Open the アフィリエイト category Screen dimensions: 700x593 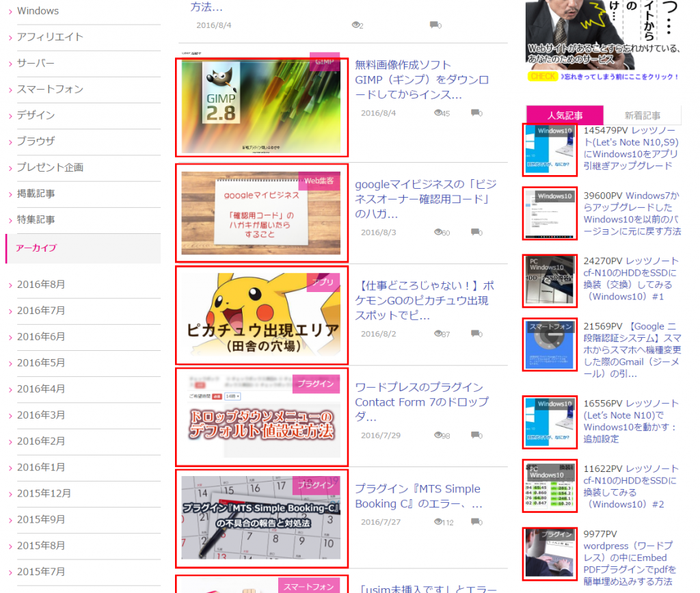[x=50, y=37]
